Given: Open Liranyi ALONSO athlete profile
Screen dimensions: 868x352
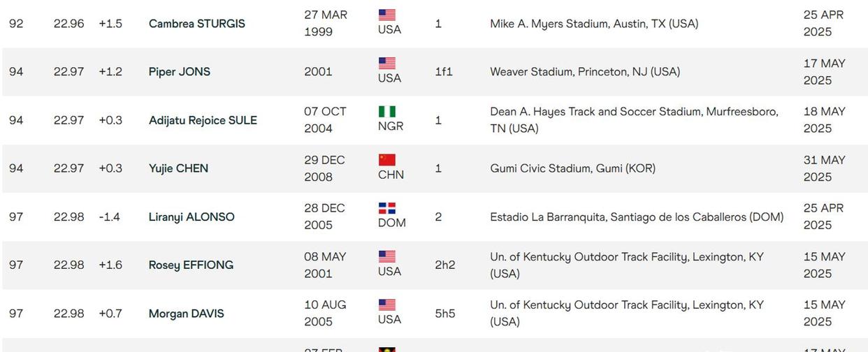Looking at the screenshot, I should coord(191,217).
